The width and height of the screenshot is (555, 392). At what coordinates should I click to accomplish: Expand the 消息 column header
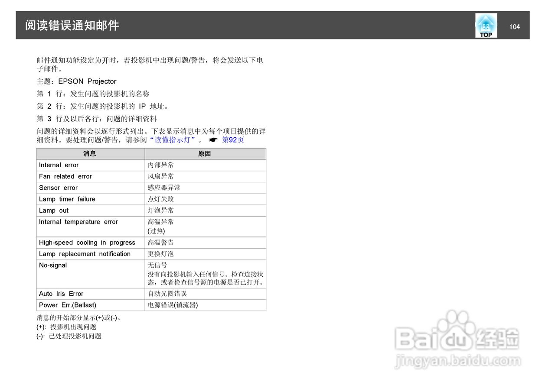(90, 153)
